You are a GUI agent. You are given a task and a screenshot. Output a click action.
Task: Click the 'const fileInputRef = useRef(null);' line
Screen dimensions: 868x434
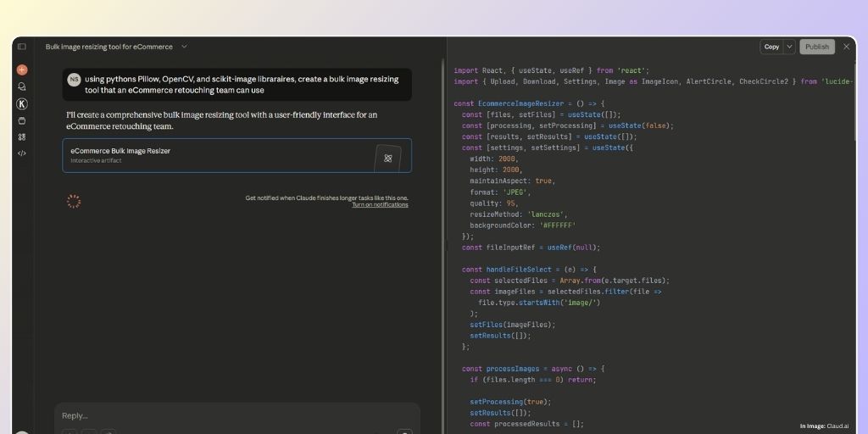pos(531,248)
